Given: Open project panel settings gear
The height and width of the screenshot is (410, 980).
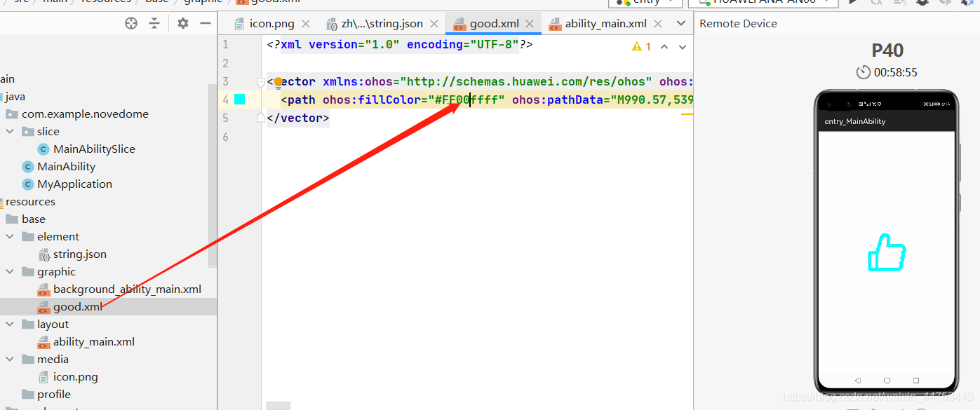Looking at the screenshot, I should 183,23.
